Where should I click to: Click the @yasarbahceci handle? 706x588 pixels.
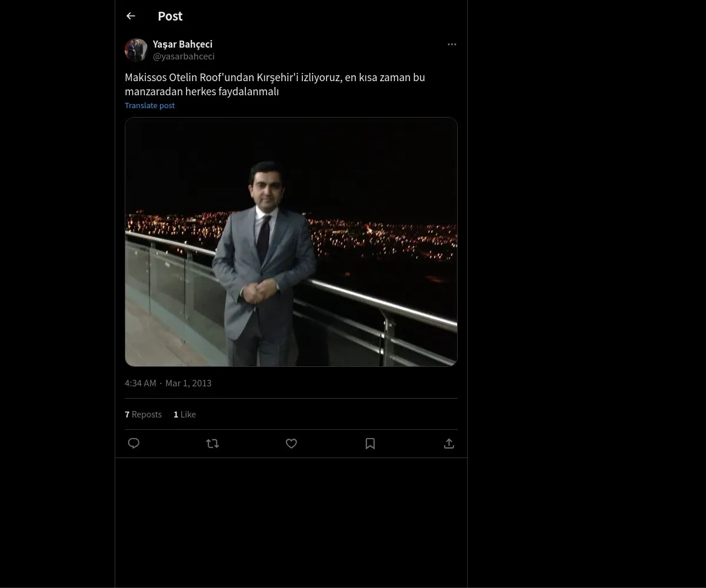click(184, 56)
